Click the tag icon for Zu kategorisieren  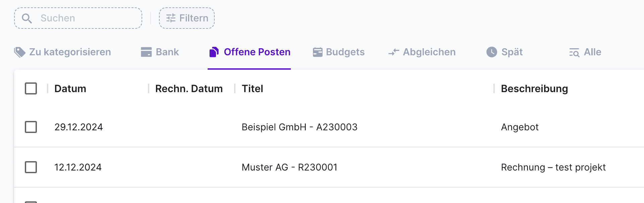tap(20, 52)
